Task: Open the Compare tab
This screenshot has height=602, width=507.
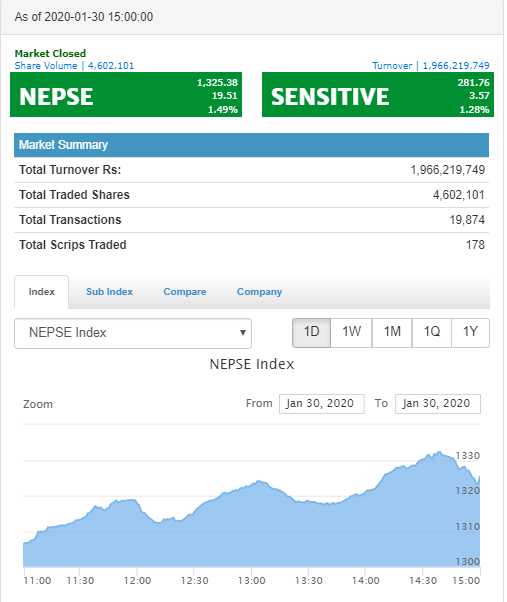Action: pyautogui.click(x=185, y=292)
